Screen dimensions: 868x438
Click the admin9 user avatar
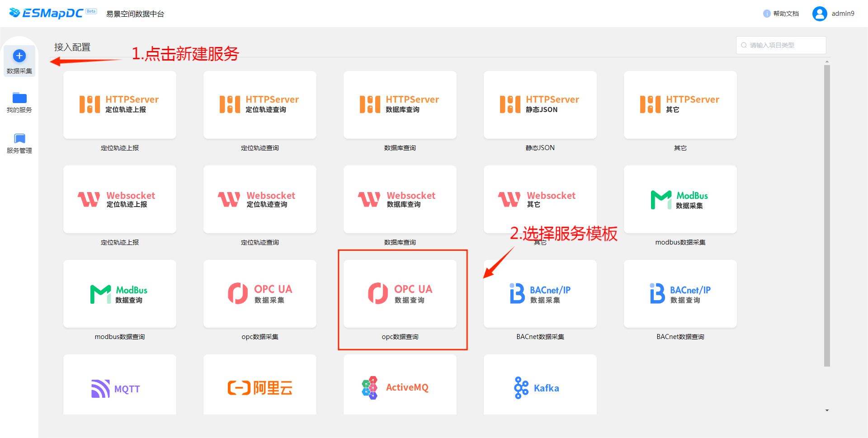[820, 14]
